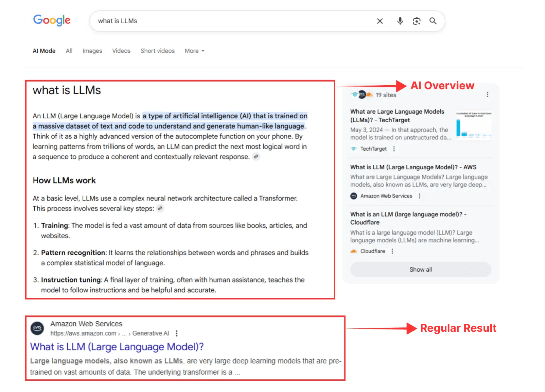The image size is (545, 392).
Task: Click the bold 'Pattern recognition' list item
Action: click(73, 253)
